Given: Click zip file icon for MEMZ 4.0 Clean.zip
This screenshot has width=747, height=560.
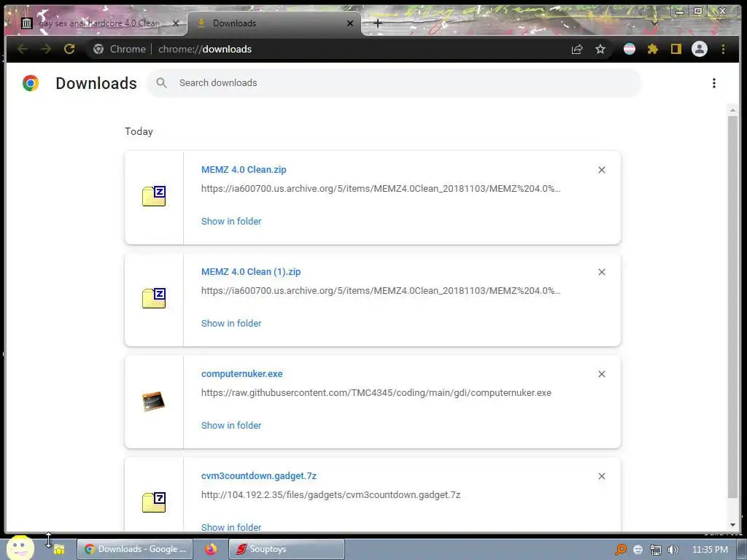Looking at the screenshot, I should coord(154,196).
